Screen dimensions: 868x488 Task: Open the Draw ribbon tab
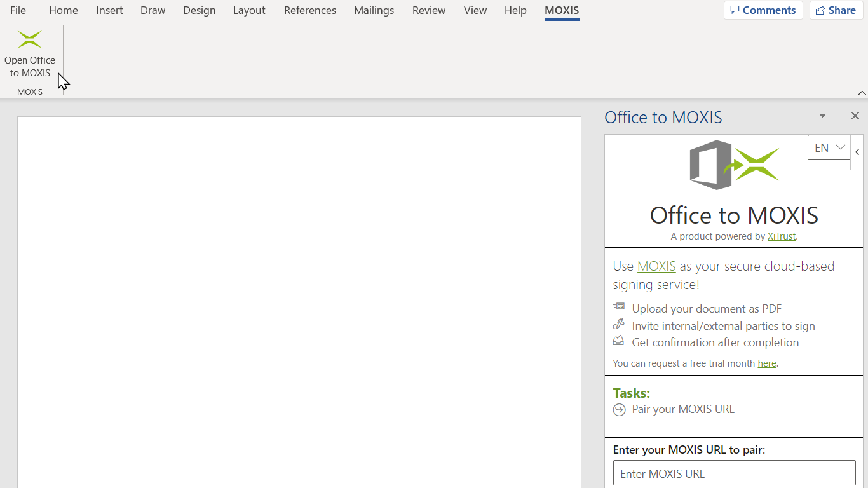(153, 10)
